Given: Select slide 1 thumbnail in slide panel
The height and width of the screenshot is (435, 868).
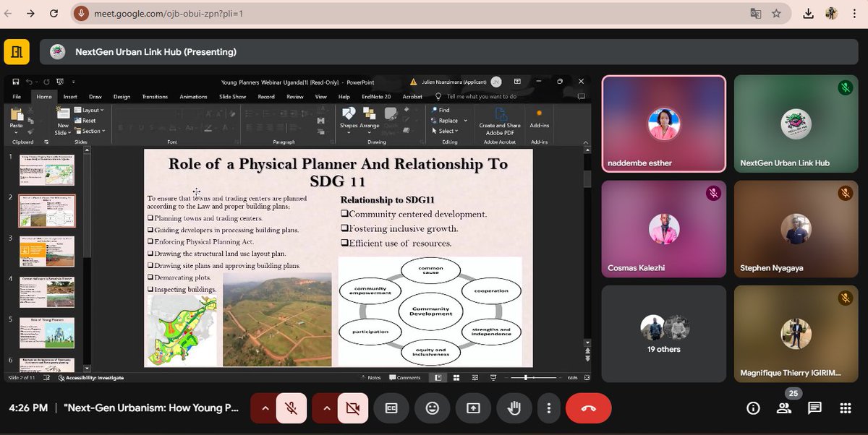Looking at the screenshot, I should (46, 168).
